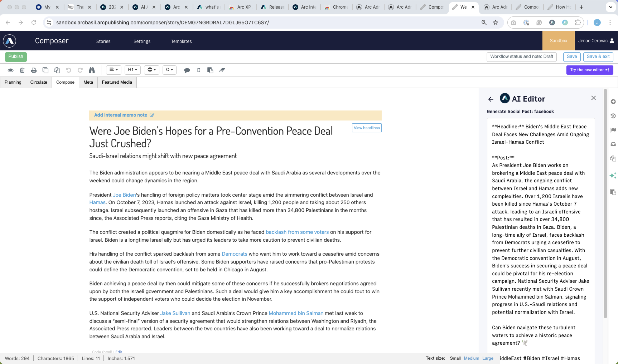The width and height of the screenshot is (618, 364).
Task: Print the story using printer icon
Action: pos(34,70)
